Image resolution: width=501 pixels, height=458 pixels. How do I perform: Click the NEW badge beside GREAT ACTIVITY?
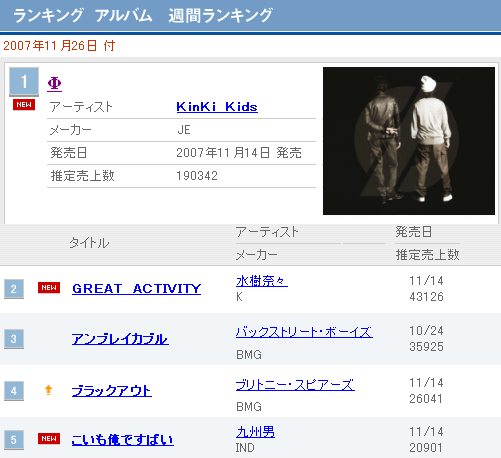pyautogui.click(x=49, y=288)
